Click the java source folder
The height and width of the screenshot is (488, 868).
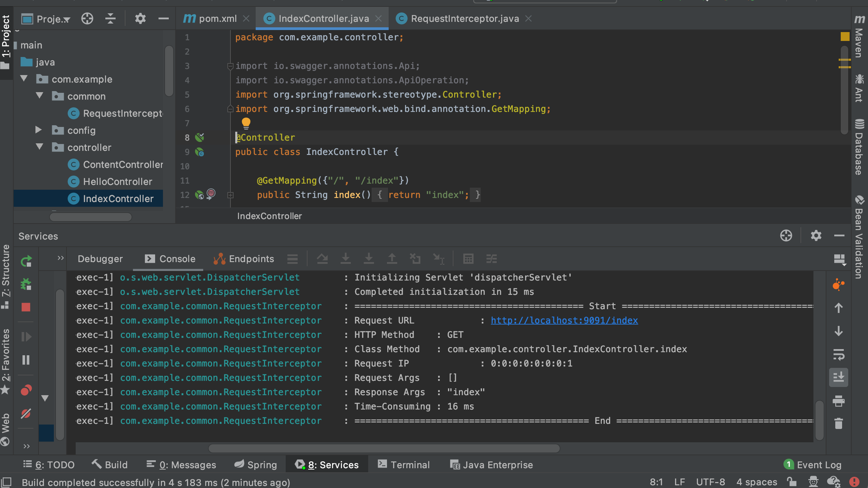point(38,62)
